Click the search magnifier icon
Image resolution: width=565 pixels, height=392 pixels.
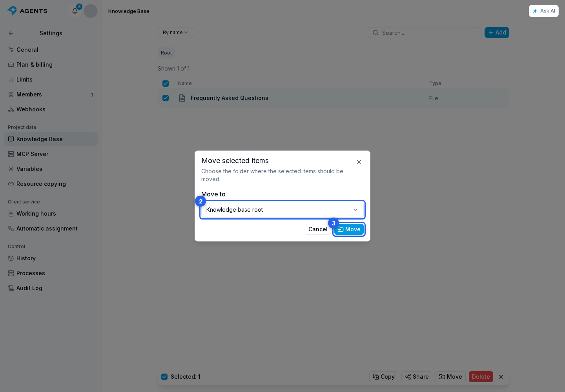click(x=375, y=33)
